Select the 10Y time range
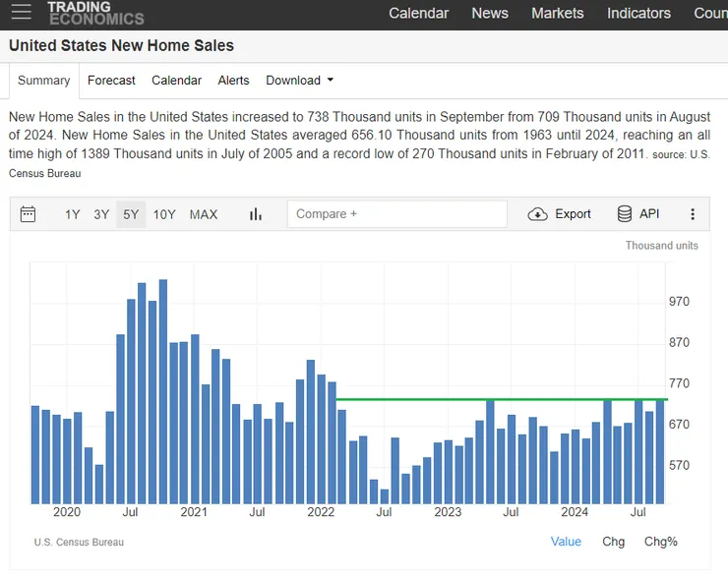The width and height of the screenshot is (728, 577). [x=164, y=214]
